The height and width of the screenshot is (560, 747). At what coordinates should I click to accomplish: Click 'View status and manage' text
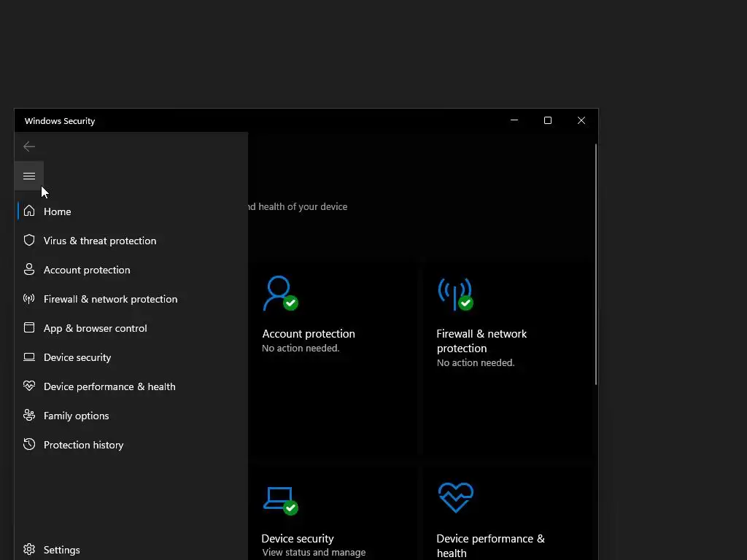point(314,553)
